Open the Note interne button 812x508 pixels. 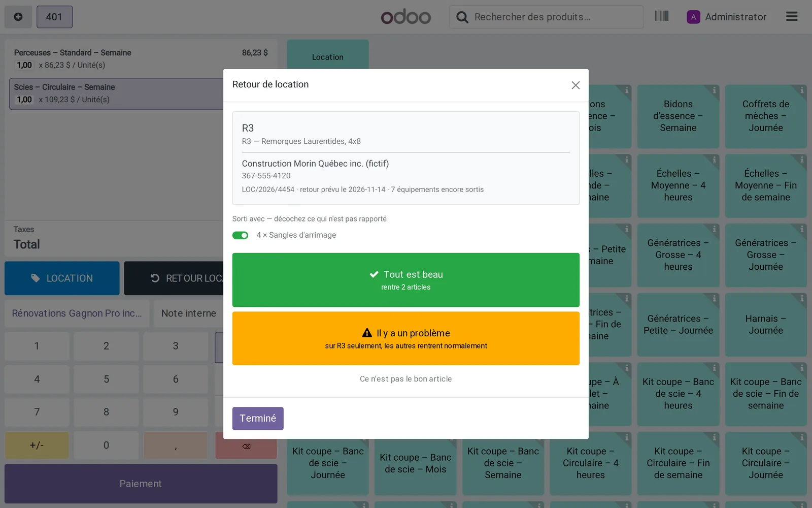(x=188, y=313)
